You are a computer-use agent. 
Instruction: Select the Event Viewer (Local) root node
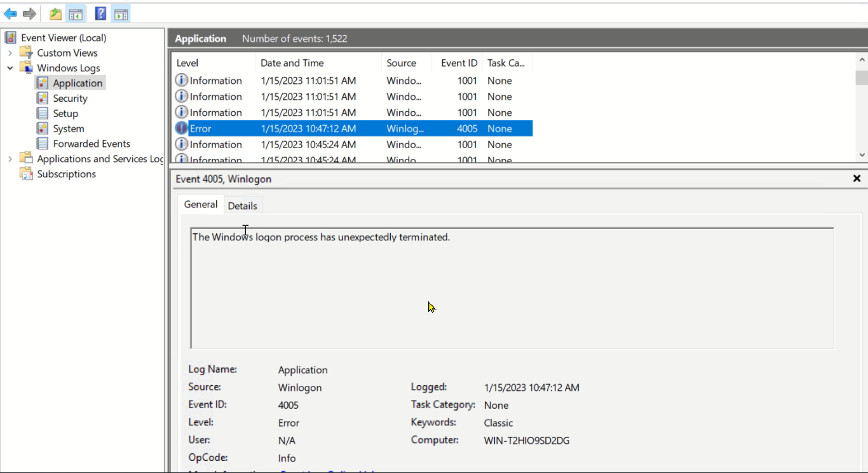pyautogui.click(x=63, y=38)
